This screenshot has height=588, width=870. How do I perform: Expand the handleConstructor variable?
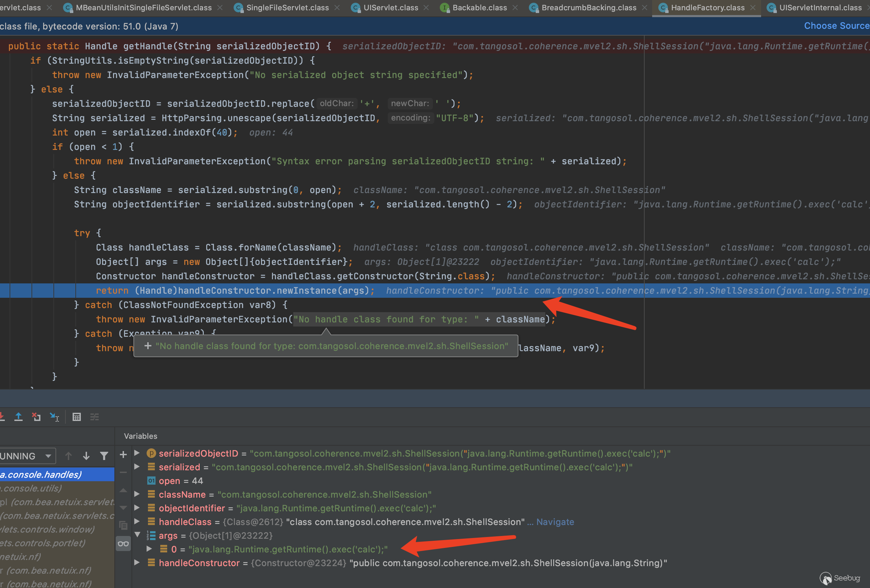pos(137,563)
